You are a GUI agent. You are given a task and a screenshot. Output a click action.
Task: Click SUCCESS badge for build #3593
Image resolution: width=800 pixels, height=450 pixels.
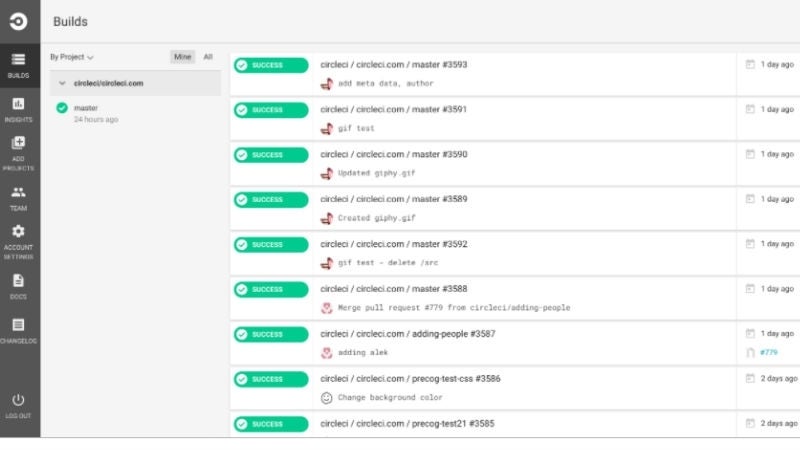click(271, 65)
